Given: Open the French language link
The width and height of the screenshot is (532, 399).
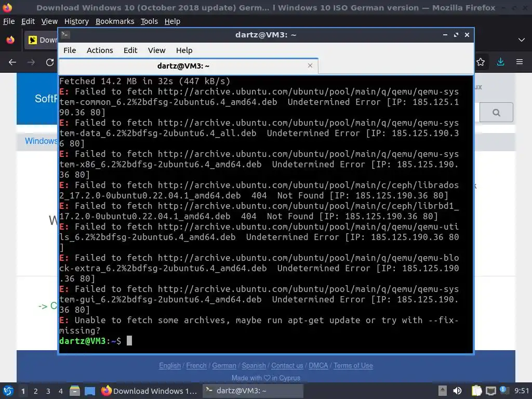Looking at the screenshot, I should 196,365.
